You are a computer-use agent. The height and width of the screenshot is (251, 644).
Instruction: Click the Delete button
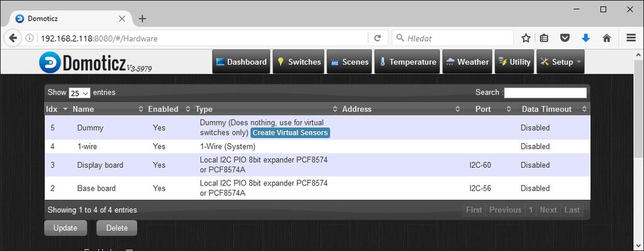(x=116, y=228)
